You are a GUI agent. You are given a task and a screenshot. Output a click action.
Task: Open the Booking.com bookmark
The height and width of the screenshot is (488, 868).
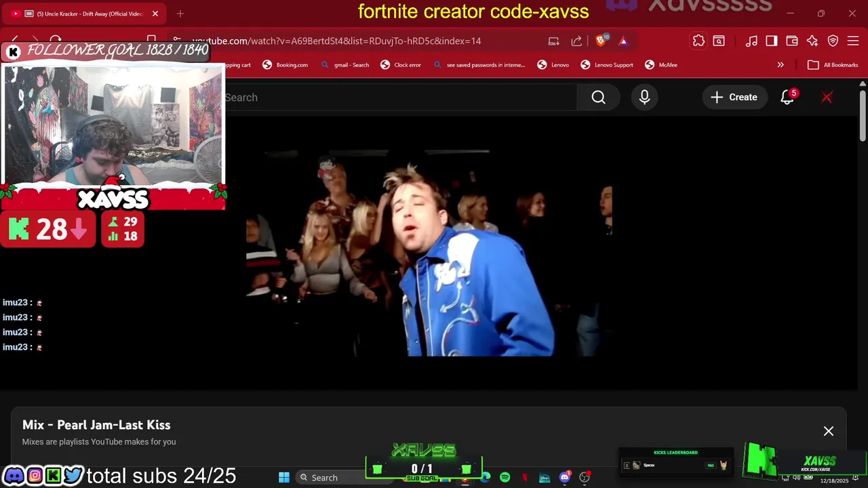point(285,65)
